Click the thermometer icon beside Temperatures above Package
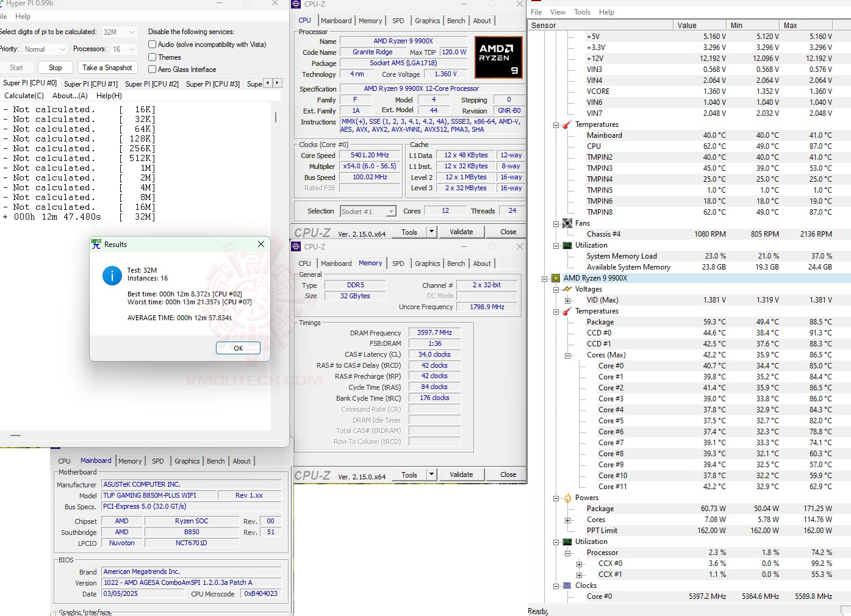 pyautogui.click(x=567, y=311)
